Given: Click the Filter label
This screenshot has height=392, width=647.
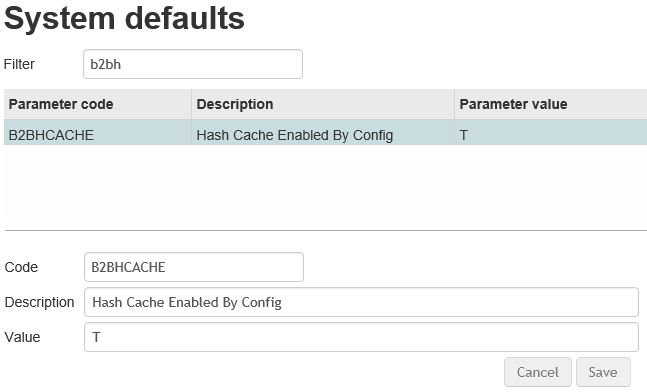Looking at the screenshot, I should [19, 64].
